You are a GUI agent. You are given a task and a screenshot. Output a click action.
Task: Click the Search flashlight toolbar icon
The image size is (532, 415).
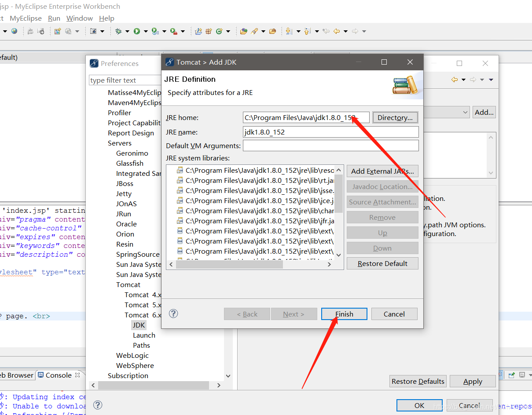click(x=254, y=31)
